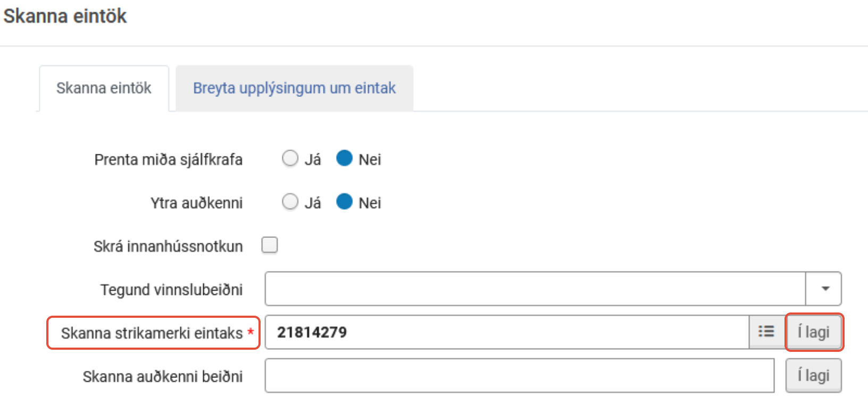Select Nei for Prenta miða sjálfkrafa
Screen dimensions: 868x420
(x=344, y=159)
